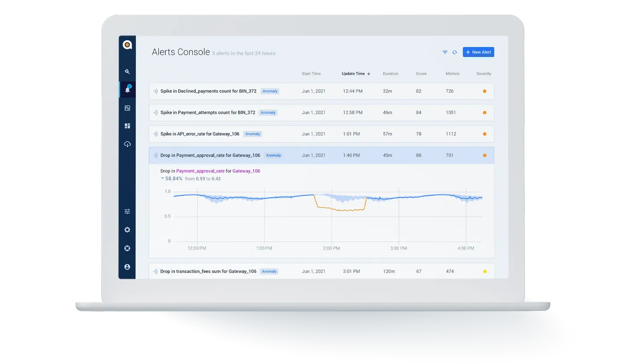Screen dimensions: 625x364
Task: Click the score value 86
Action: pyautogui.click(x=419, y=155)
